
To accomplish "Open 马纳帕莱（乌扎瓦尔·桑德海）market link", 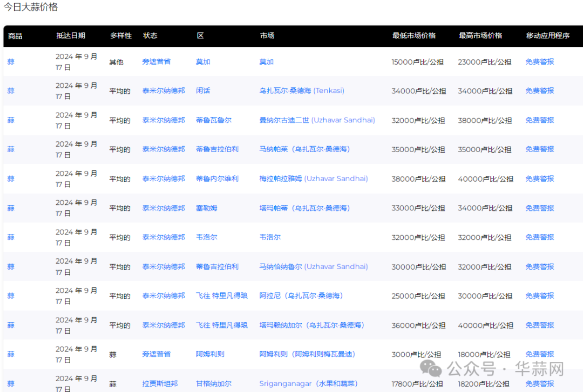I will (x=304, y=149).
